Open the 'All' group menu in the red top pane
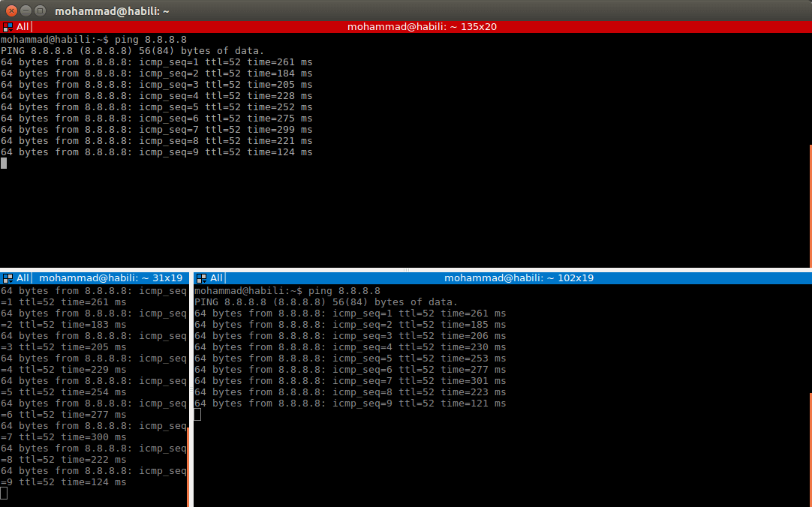The height and width of the screenshot is (507, 812). (x=23, y=26)
